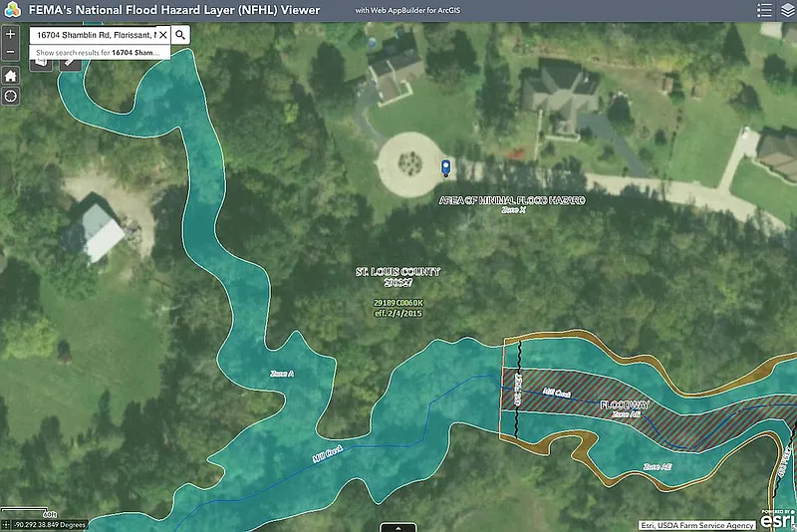The image size is (797, 532).
Task: Click the search magnifier button
Action: 180,34
